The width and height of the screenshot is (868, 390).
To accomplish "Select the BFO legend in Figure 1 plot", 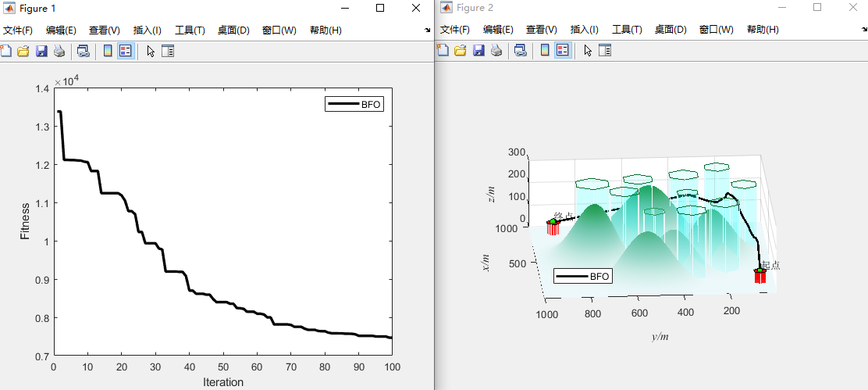I will [x=354, y=104].
